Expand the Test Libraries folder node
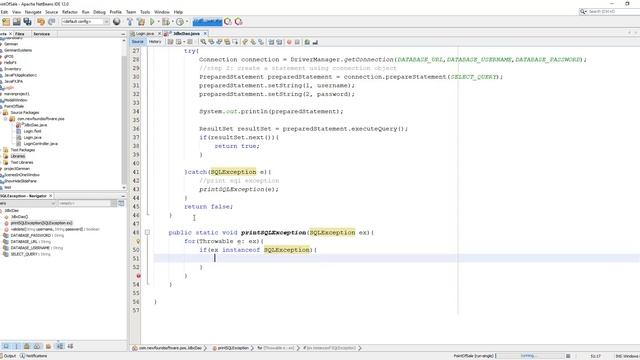640x360 pixels. (1, 162)
